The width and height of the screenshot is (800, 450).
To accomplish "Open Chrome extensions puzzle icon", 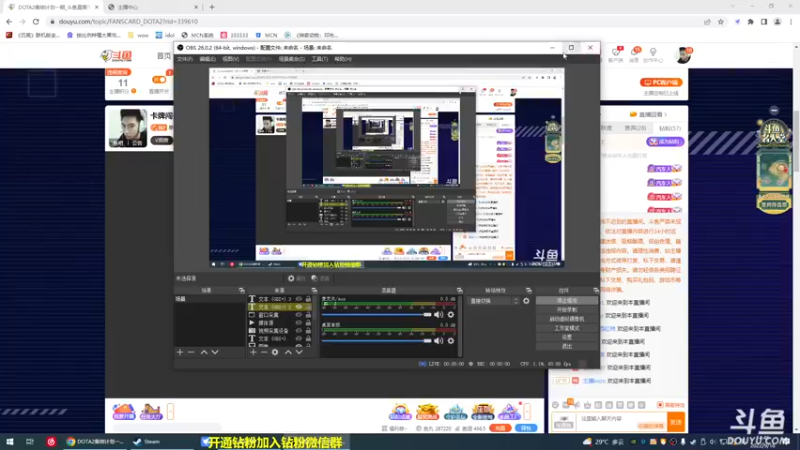I will coord(751,21).
